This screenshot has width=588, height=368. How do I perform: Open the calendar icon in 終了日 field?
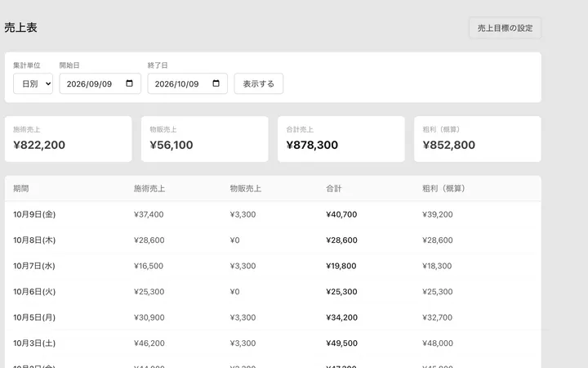(216, 83)
